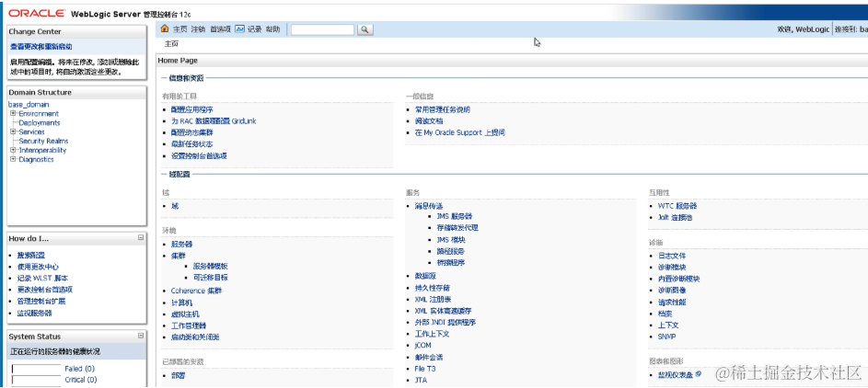Open the 工作管理器 link
This screenshot has width=868, height=388.
click(x=189, y=325)
